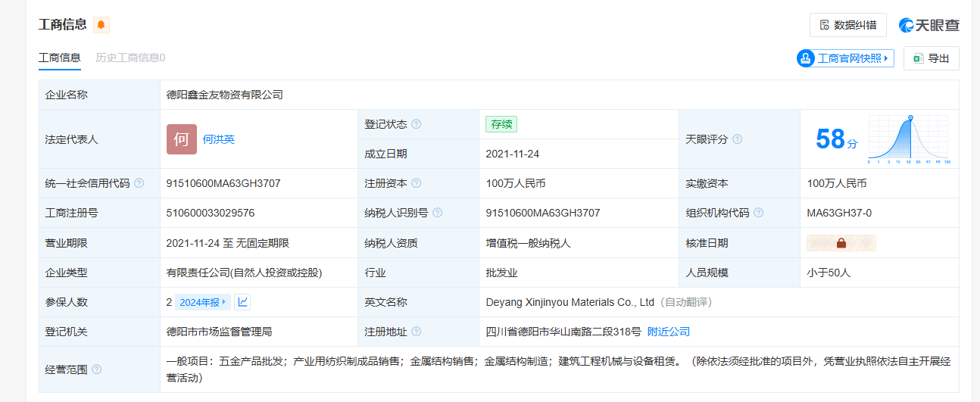Viewport: 980px width, 402px height.
Task: Click help icon next to 登记状态
Action: (416, 124)
